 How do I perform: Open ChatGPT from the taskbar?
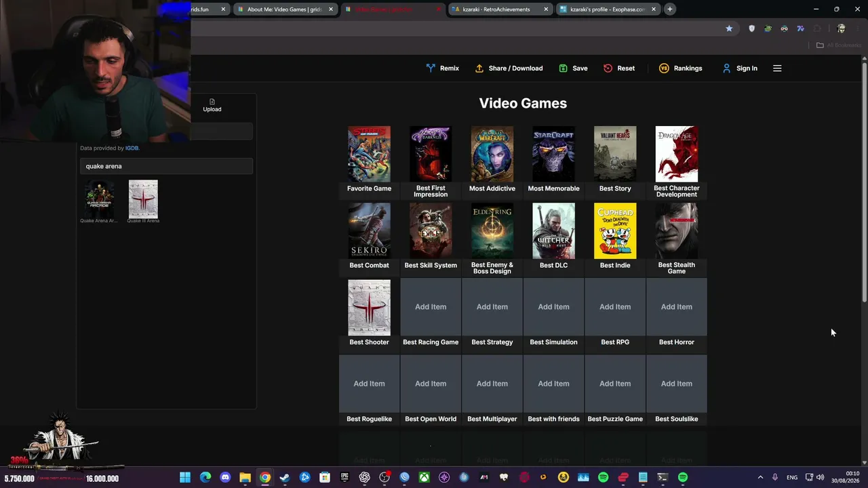(365, 478)
